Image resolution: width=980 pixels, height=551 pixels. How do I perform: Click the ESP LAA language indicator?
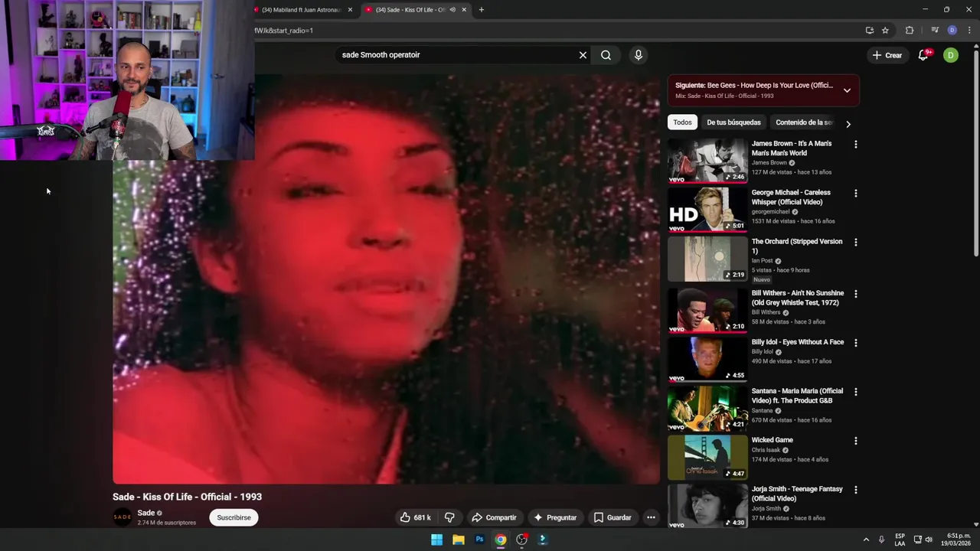[x=900, y=540]
